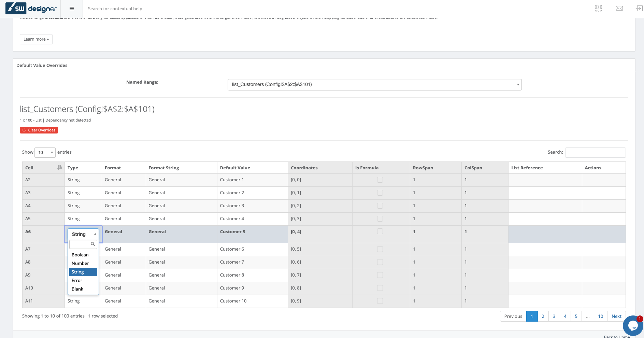The image size is (644, 338).
Task: Sort by the Type column header
Action: [x=83, y=168]
